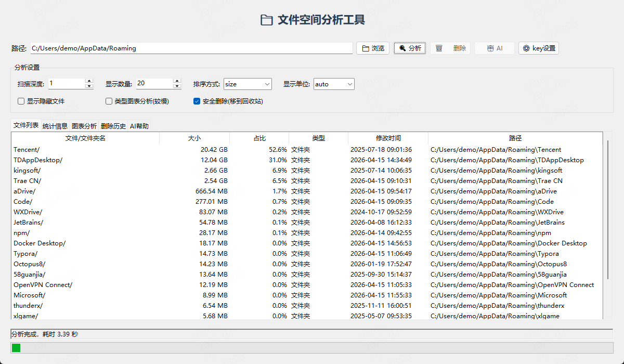The height and width of the screenshot is (364, 624).
Task: Switch to the 统计信息 tab
Action: pyautogui.click(x=55, y=126)
